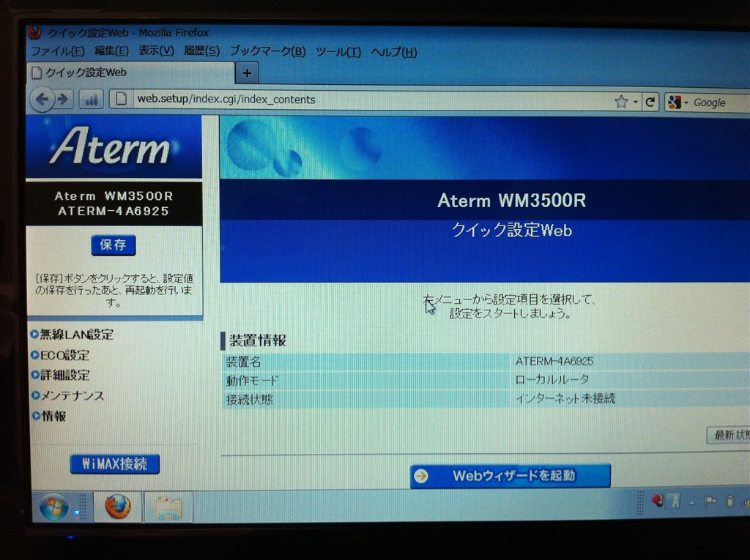This screenshot has width=750, height=560.
Task: Reload the page with refresh icon
Action: click(x=650, y=102)
